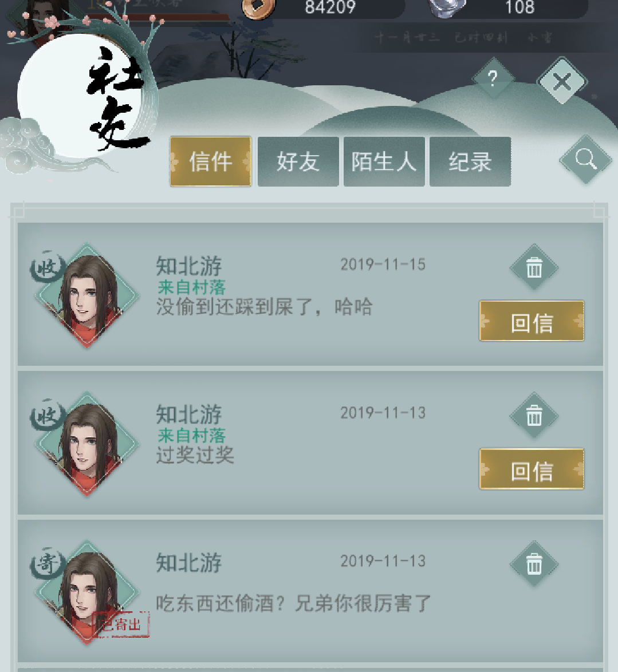618x672 pixels.
Task: Switch to the 信件 tab
Action: pyautogui.click(x=211, y=161)
